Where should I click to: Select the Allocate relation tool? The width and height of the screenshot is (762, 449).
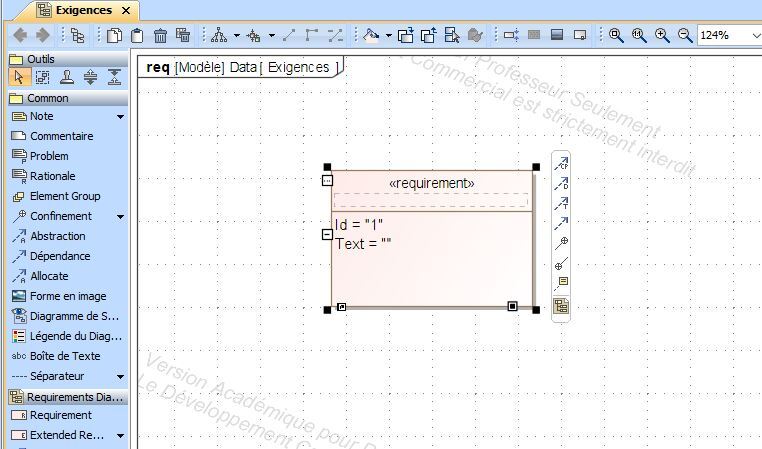49,276
